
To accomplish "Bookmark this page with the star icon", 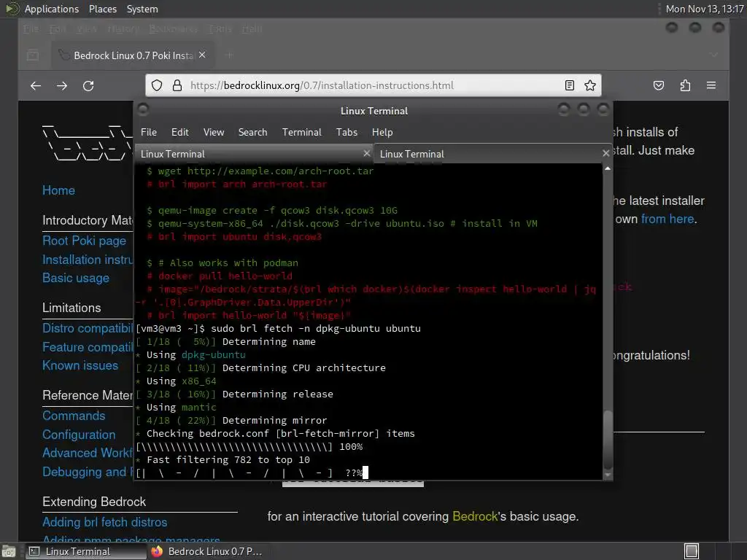I will pos(590,85).
